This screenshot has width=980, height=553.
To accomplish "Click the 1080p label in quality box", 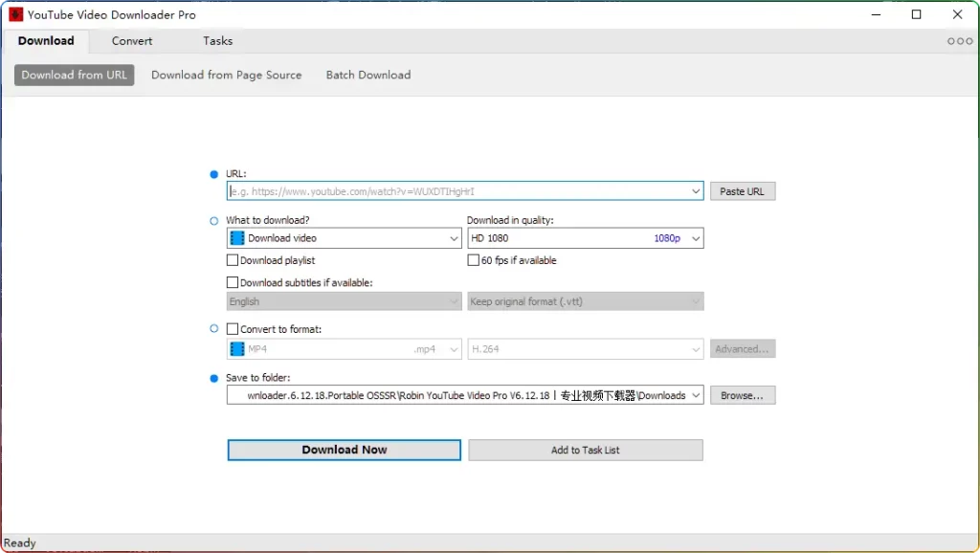I will tap(667, 238).
